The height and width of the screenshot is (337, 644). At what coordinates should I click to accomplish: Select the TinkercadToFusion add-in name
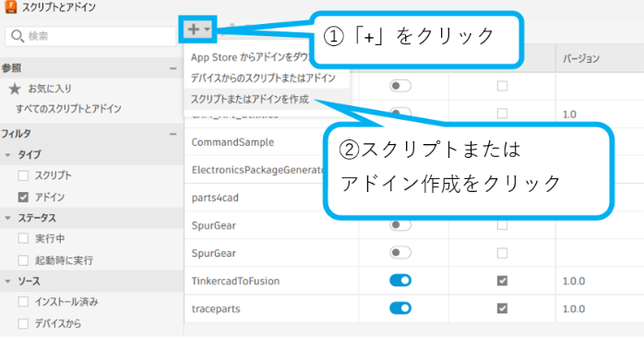[x=235, y=281]
